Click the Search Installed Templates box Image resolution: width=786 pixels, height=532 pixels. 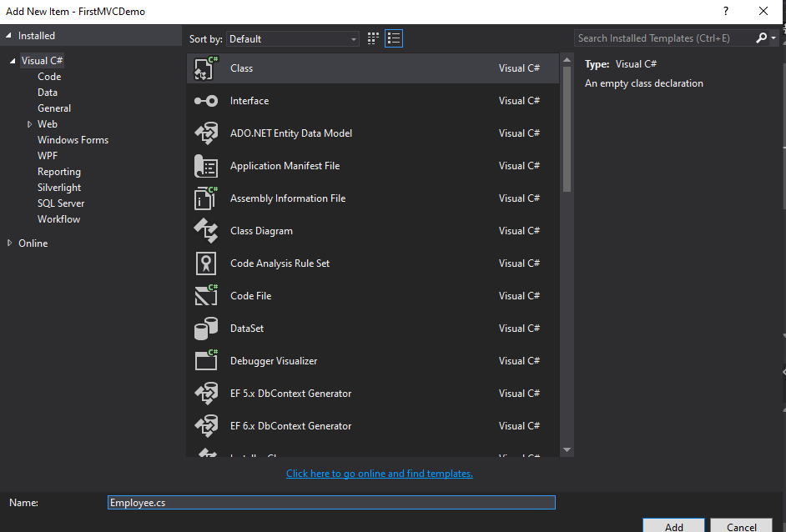[664, 38]
